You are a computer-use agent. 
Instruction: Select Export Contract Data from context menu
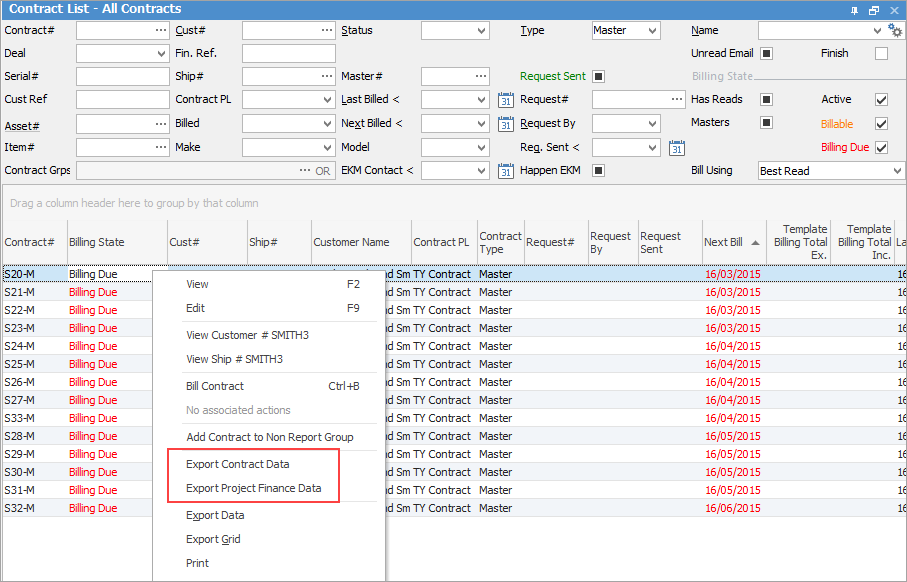(x=237, y=465)
